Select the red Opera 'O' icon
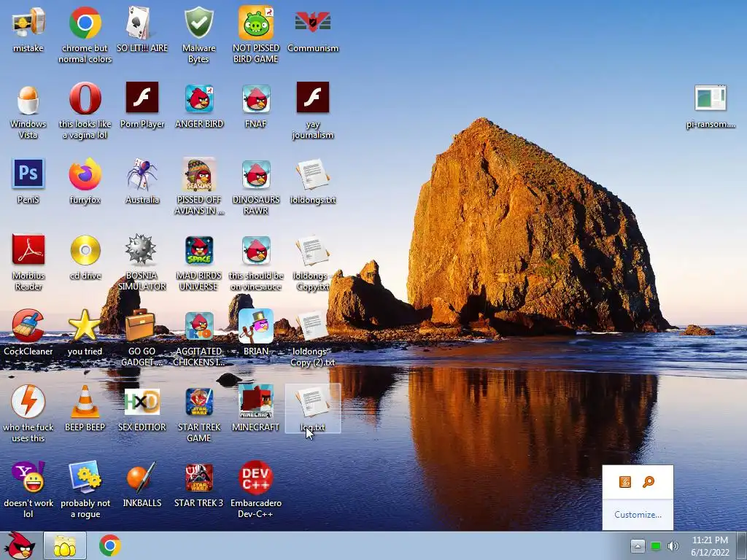Viewport: 747px width, 560px height. coord(85,111)
